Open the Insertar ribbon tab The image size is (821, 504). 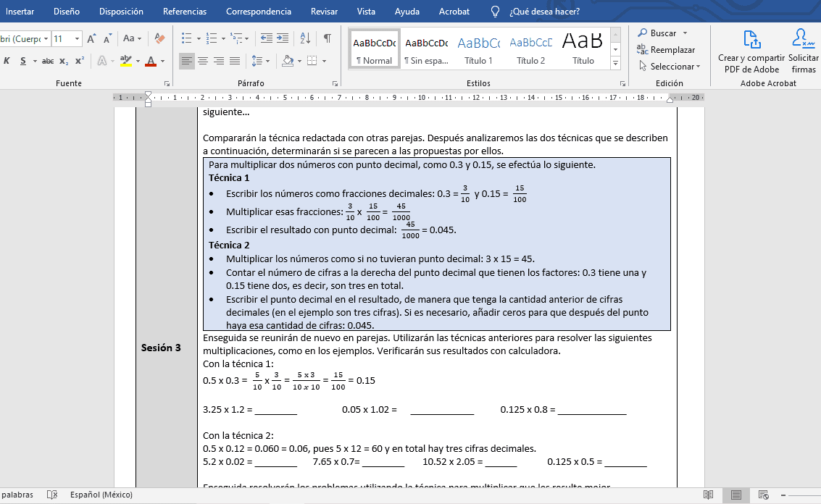tap(20, 11)
